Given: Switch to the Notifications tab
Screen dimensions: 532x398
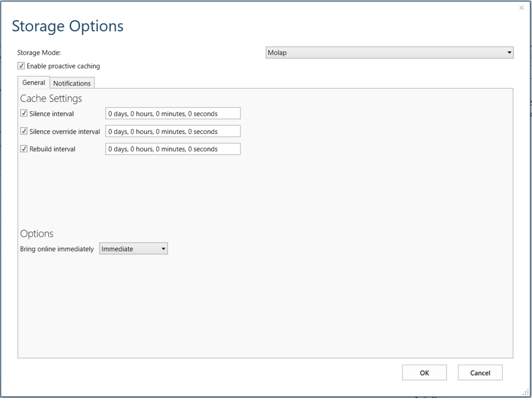Looking at the screenshot, I should pyautogui.click(x=72, y=83).
